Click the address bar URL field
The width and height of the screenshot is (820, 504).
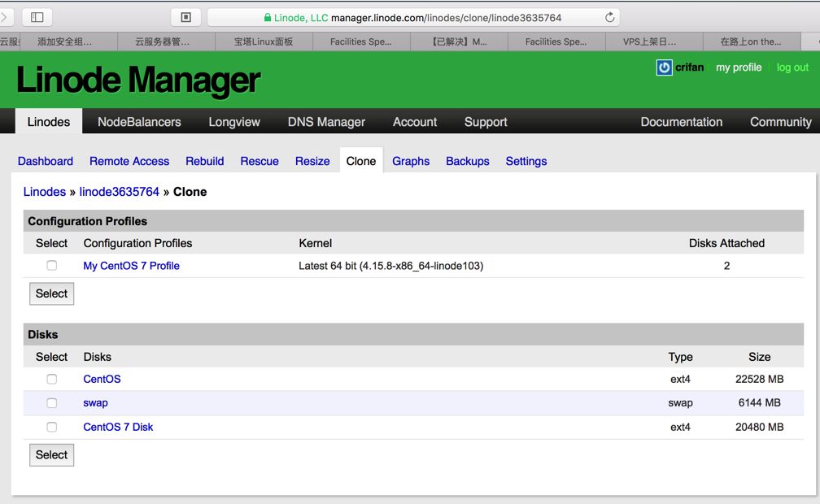(413, 17)
